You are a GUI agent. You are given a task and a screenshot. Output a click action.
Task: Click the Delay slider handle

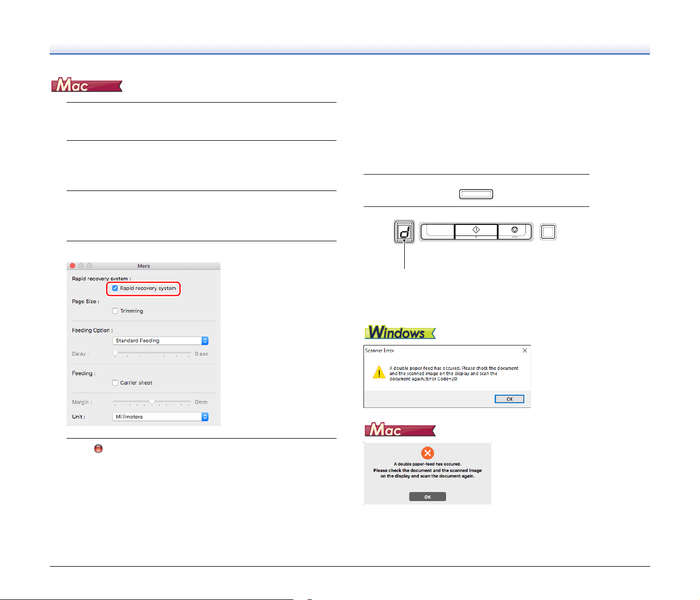(115, 353)
